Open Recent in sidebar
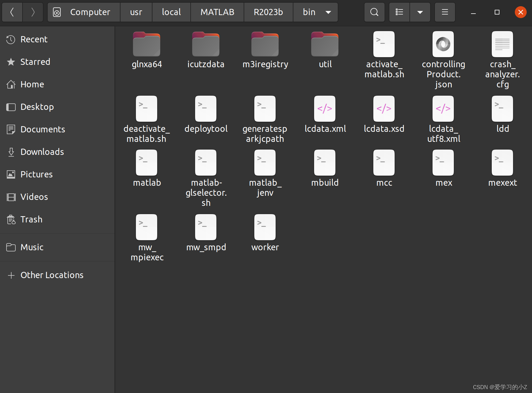 tap(57, 39)
